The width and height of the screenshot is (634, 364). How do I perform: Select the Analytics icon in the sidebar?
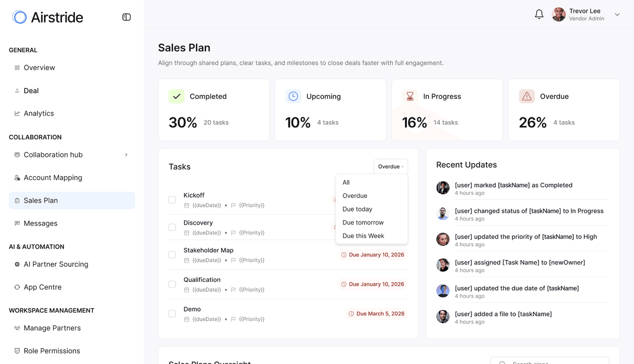click(x=17, y=113)
